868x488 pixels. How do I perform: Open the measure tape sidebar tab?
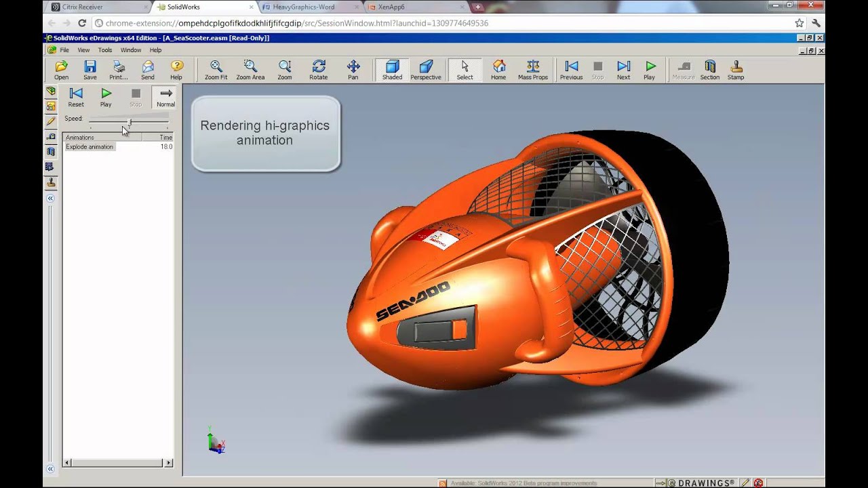pyautogui.click(x=51, y=136)
